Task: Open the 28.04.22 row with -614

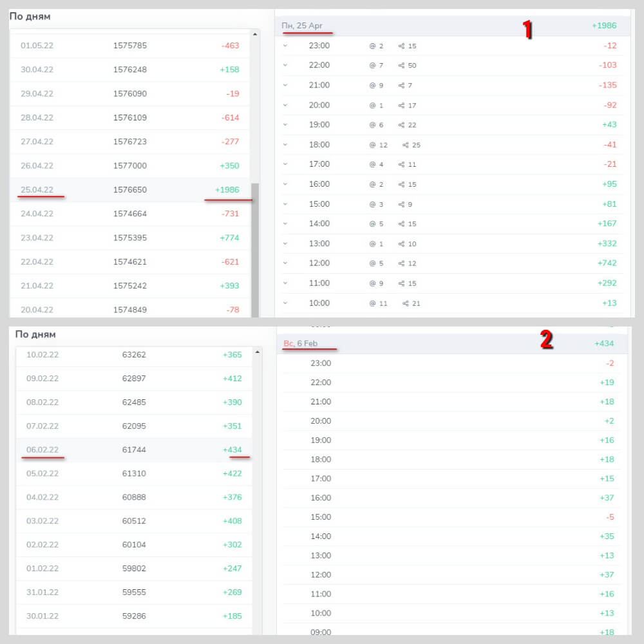Action: tap(129, 118)
